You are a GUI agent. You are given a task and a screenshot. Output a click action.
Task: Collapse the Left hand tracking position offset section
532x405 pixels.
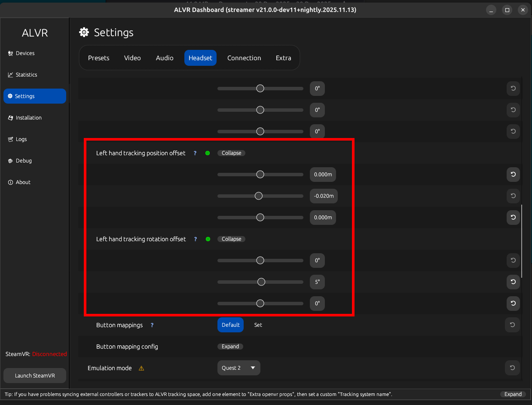tap(231, 153)
